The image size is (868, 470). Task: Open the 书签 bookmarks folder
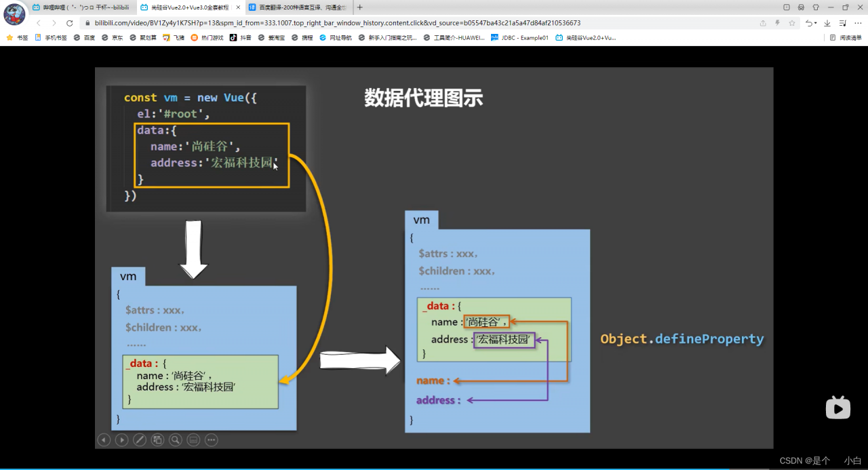tap(17, 38)
